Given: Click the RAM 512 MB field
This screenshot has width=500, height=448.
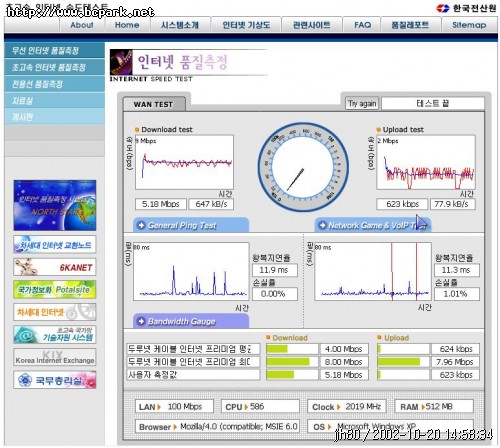Looking at the screenshot, I should [x=434, y=406].
